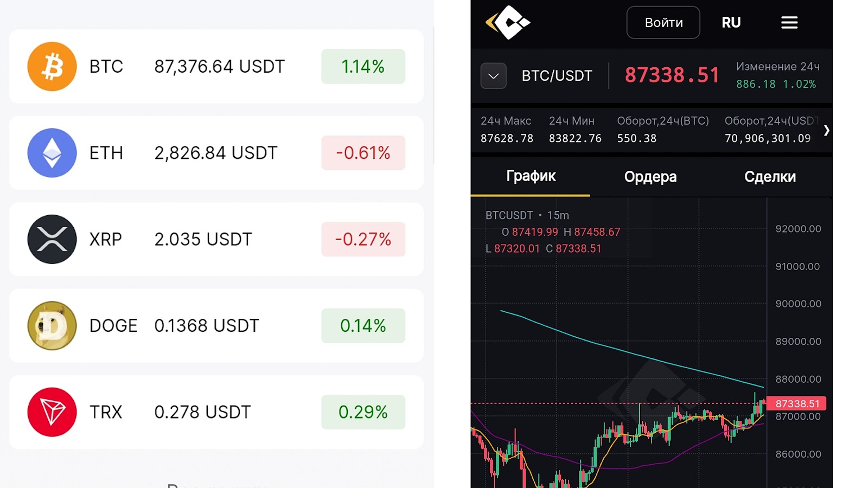Click the TRON coin icon
868x488 pixels.
pyautogui.click(x=52, y=412)
